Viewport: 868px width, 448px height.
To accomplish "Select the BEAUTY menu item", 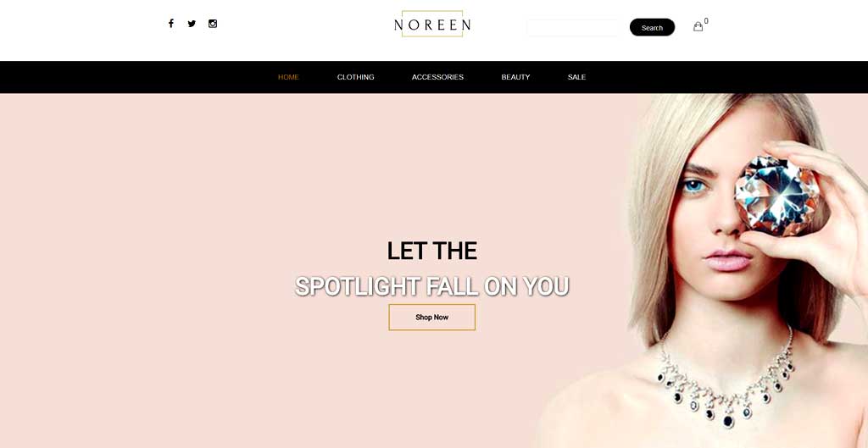I will click(x=516, y=77).
